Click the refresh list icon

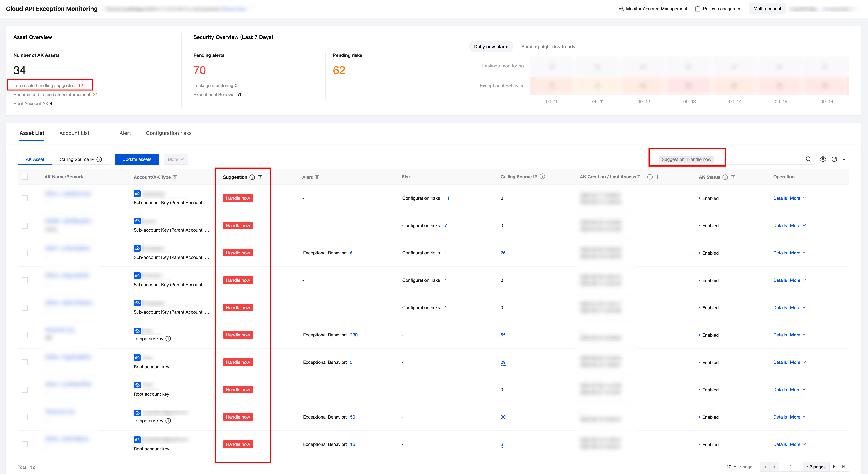click(834, 159)
